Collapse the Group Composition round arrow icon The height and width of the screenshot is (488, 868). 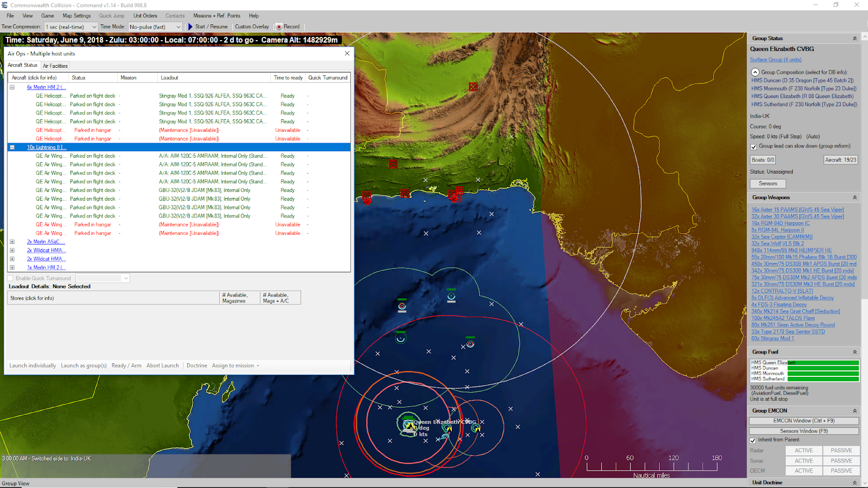pyautogui.click(x=755, y=72)
